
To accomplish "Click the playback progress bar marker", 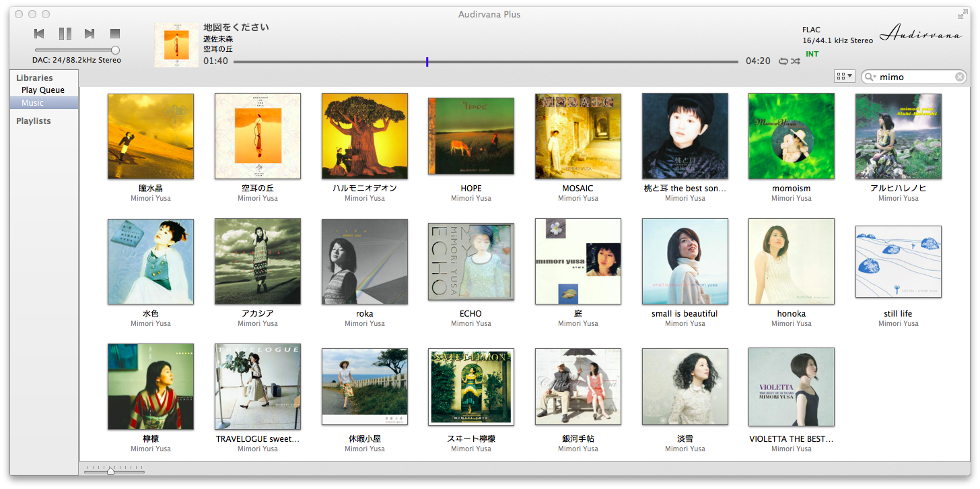I will (427, 62).
